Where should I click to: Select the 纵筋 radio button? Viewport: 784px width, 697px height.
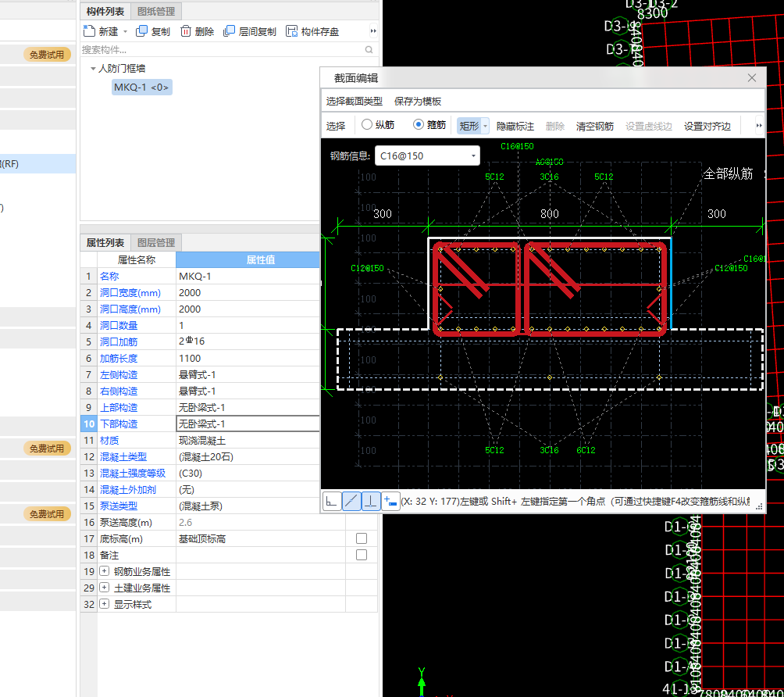point(366,124)
